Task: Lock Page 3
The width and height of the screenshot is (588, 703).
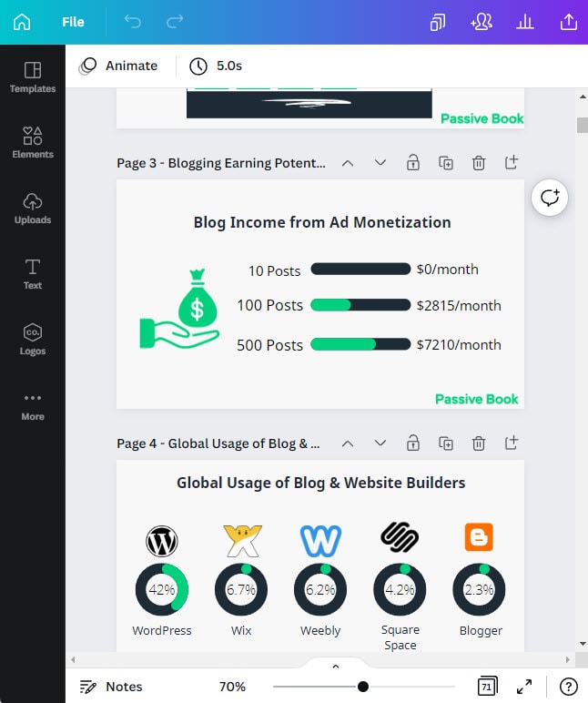Action: click(x=412, y=162)
